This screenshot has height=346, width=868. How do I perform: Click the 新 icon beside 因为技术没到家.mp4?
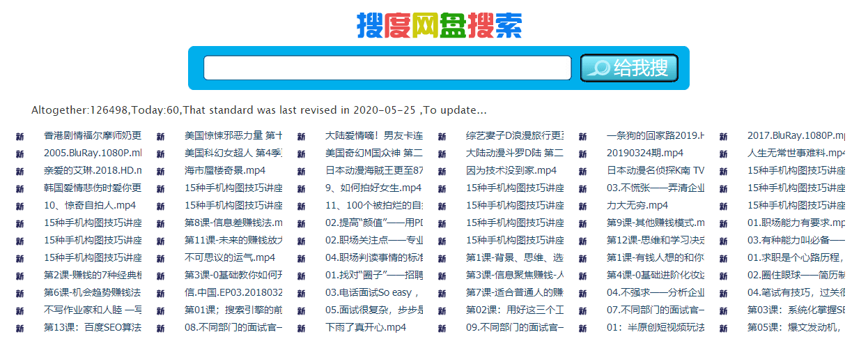point(442,171)
